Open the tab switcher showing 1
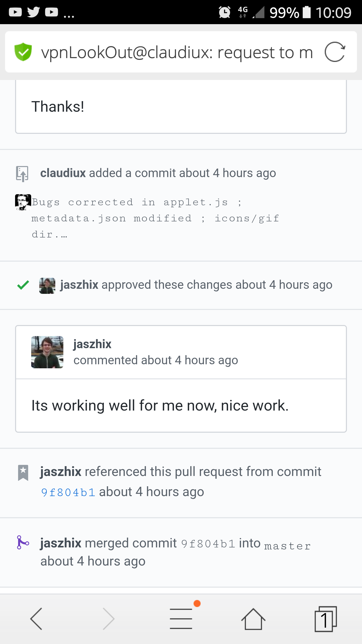Viewport: 362px width, 644px height. coord(326,619)
